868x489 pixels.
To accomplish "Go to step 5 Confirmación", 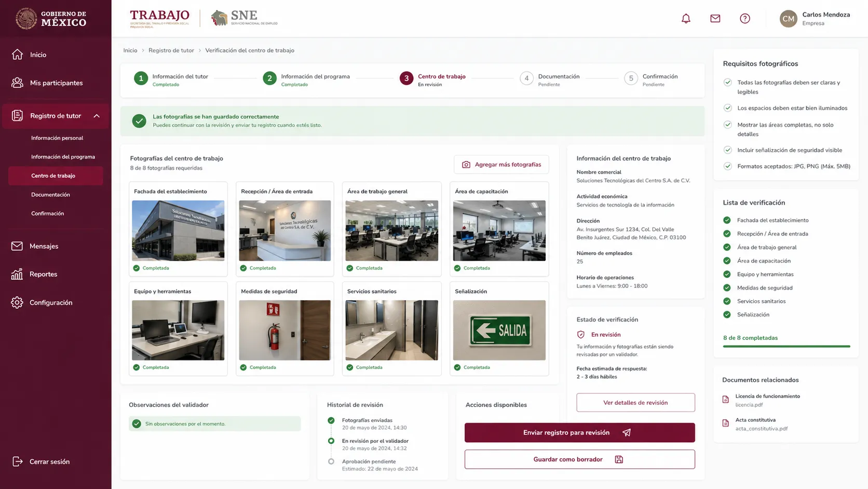I will (x=651, y=79).
